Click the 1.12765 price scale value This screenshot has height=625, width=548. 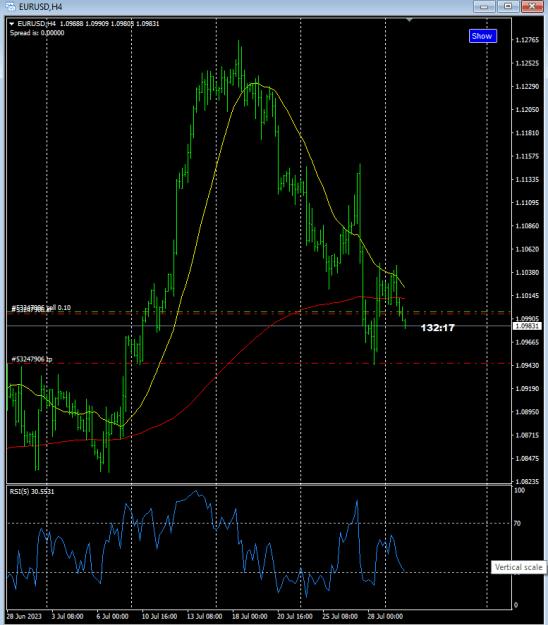pos(527,40)
